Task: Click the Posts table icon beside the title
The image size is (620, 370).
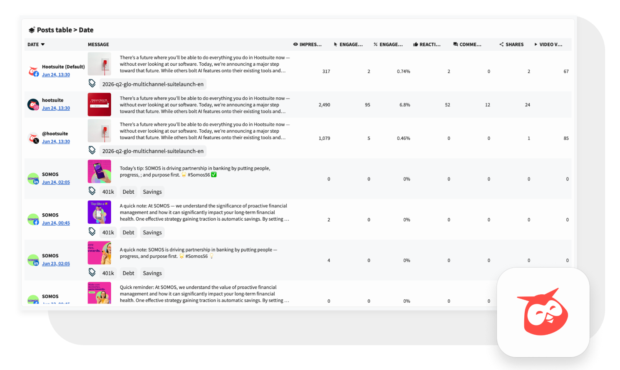Action: 32,30
